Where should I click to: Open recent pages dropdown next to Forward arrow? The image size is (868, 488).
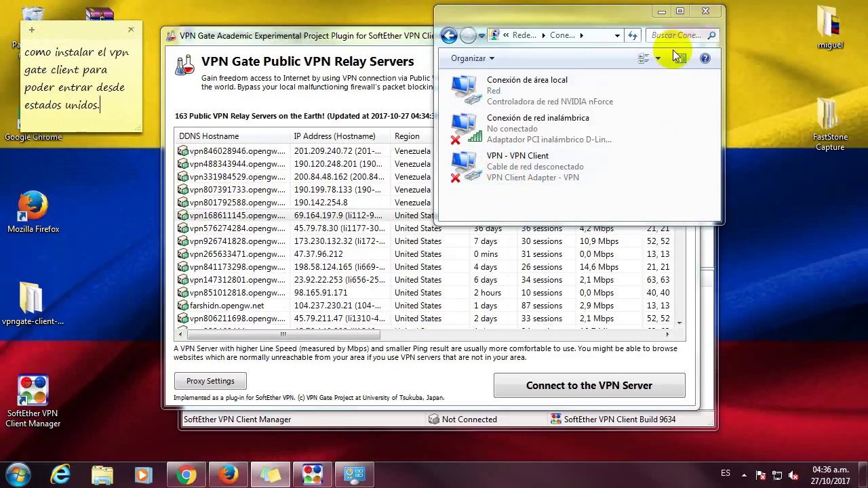481,35
